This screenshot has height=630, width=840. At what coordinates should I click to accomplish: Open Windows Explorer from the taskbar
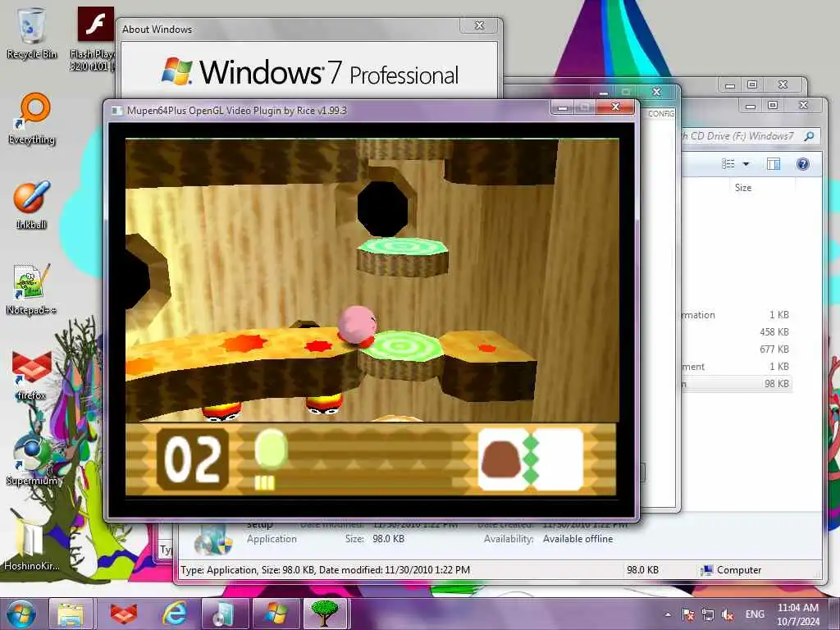point(71,614)
